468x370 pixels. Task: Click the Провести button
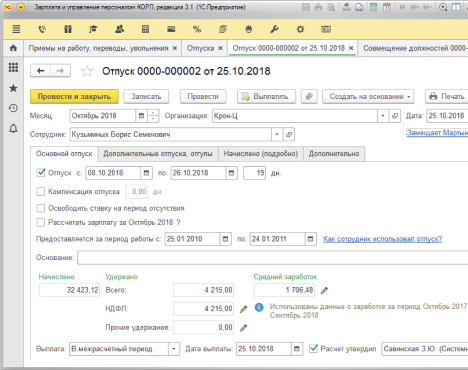[203, 96]
